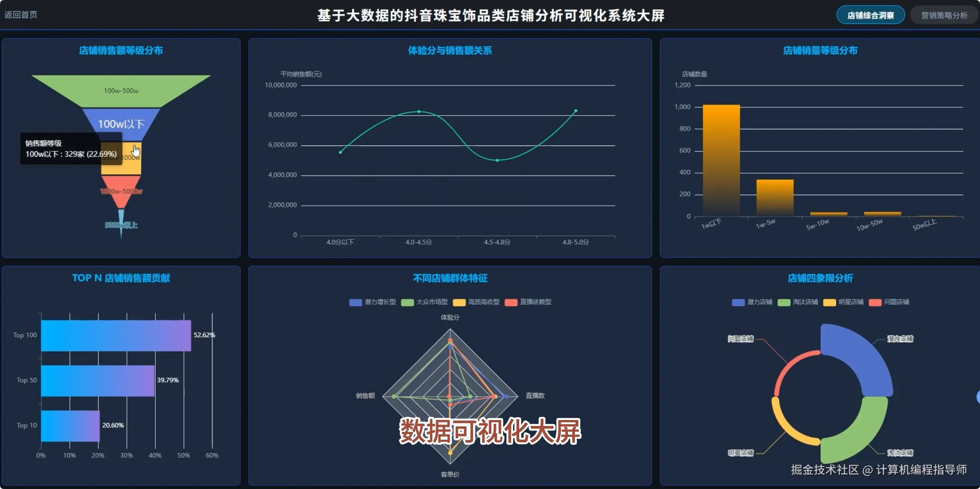Click the line point at 4.5-4.8分
Screen dimensions: 980x489
[497, 160]
